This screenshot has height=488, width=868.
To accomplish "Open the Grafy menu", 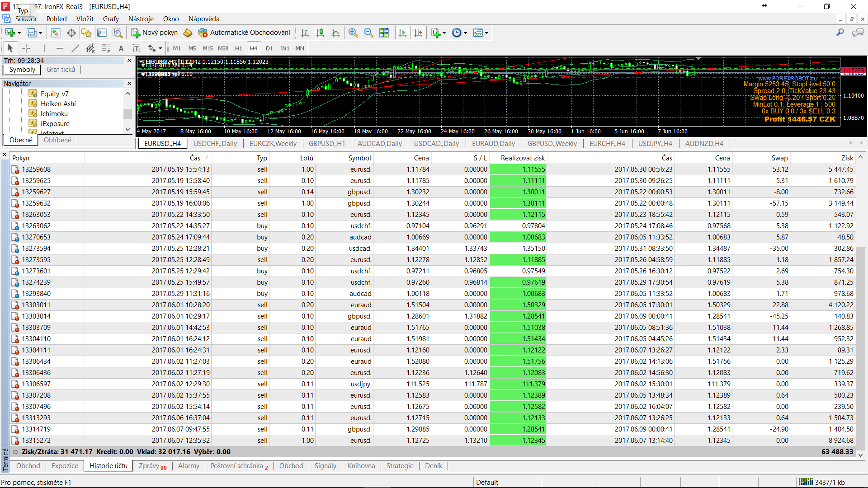I will pos(111,19).
